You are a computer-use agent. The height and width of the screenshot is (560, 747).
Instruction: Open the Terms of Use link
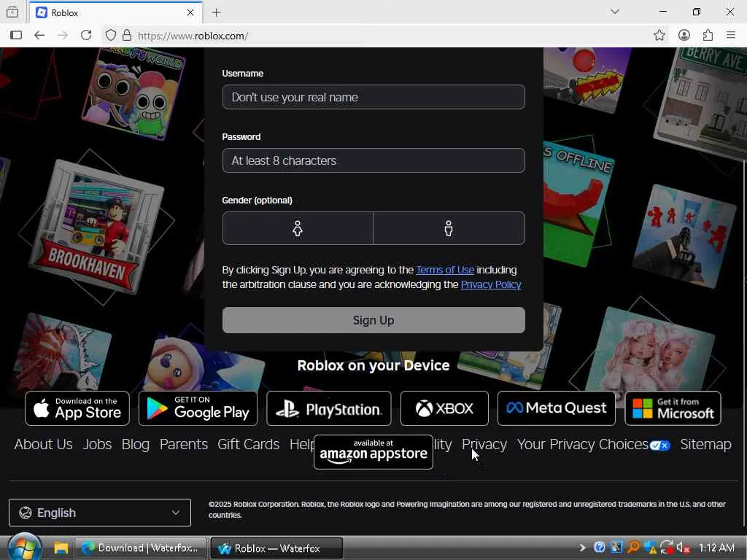click(445, 270)
